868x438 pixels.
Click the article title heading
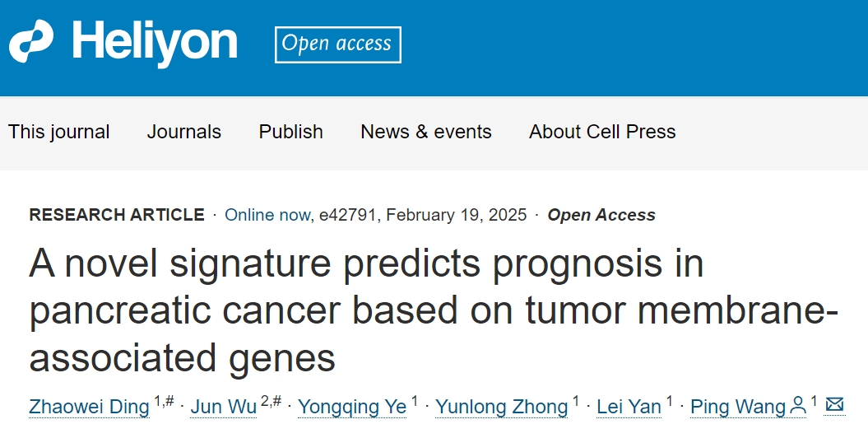point(434,310)
